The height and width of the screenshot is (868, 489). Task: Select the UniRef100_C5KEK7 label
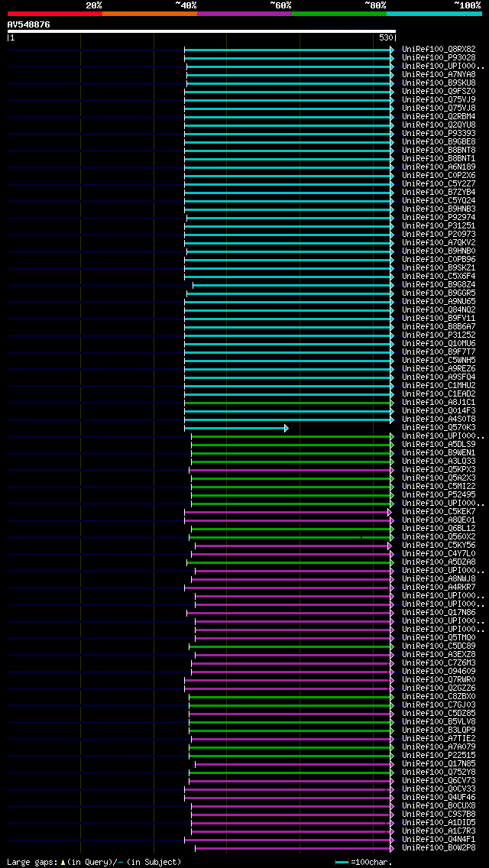tap(439, 512)
